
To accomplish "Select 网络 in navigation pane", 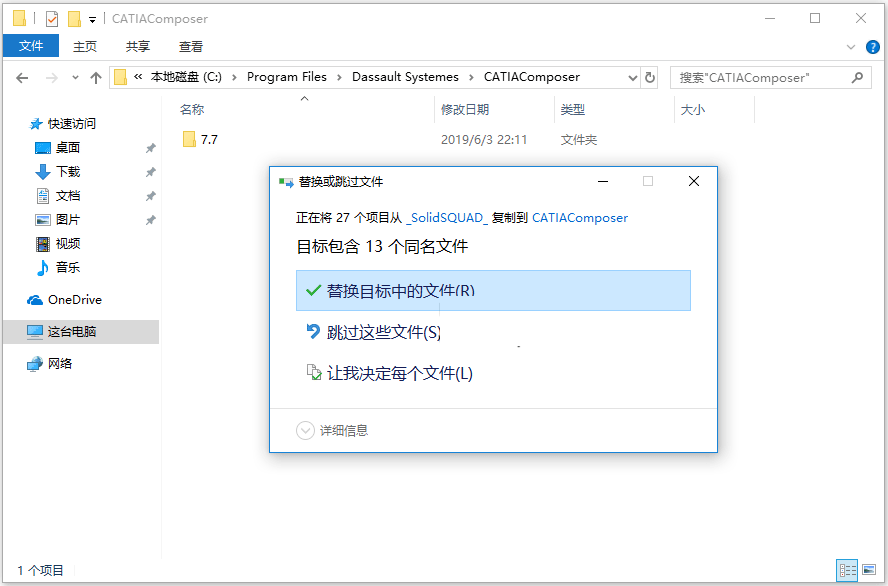I will pyautogui.click(x=59, y=363).
